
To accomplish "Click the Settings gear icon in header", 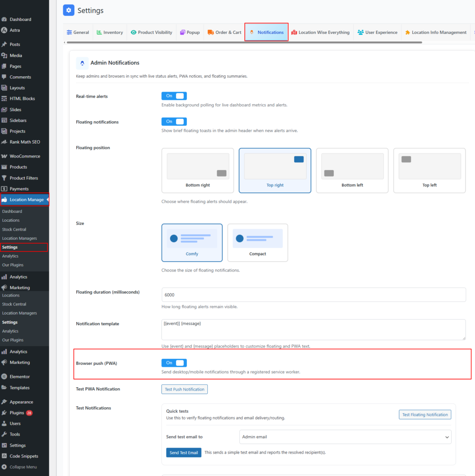I will point(68,10).
